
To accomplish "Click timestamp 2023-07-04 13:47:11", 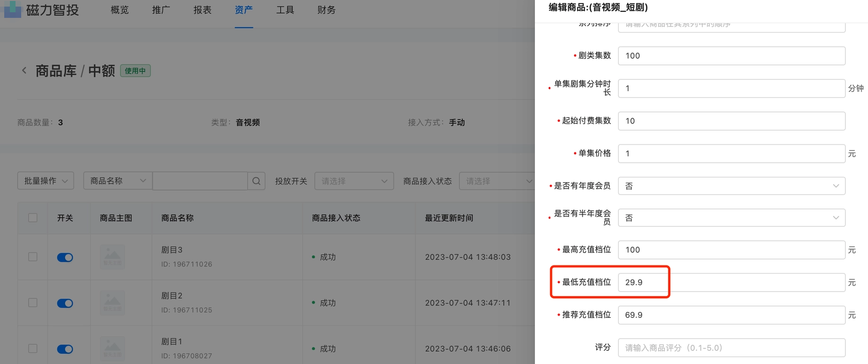I will click(x=468, y=303).
